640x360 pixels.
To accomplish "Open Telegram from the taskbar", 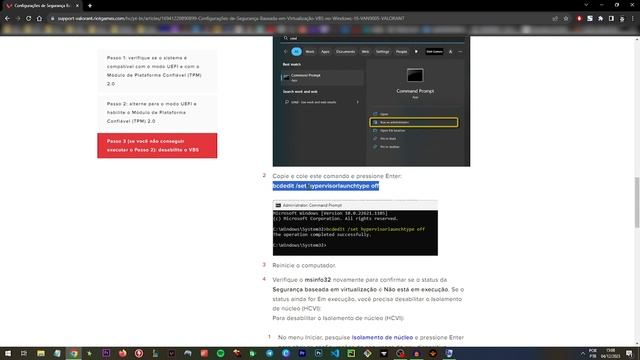I will click(269, 353).
